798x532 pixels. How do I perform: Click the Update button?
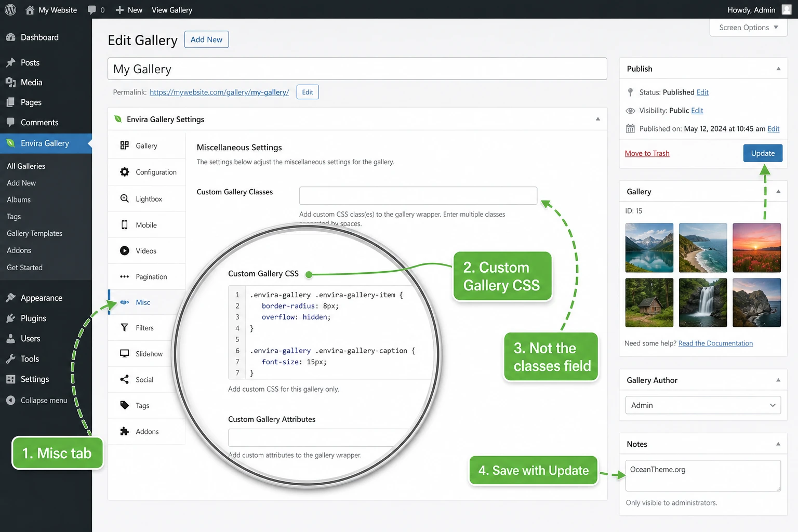coord(763,153)
